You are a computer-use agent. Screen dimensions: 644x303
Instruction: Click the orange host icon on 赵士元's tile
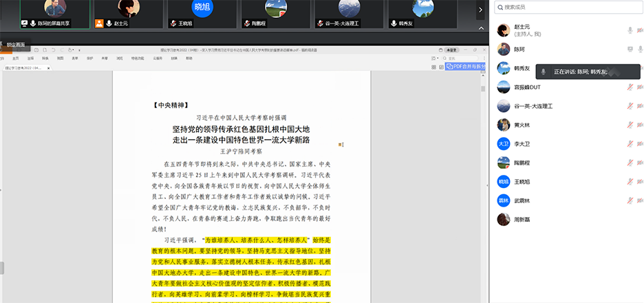point(99,23)
